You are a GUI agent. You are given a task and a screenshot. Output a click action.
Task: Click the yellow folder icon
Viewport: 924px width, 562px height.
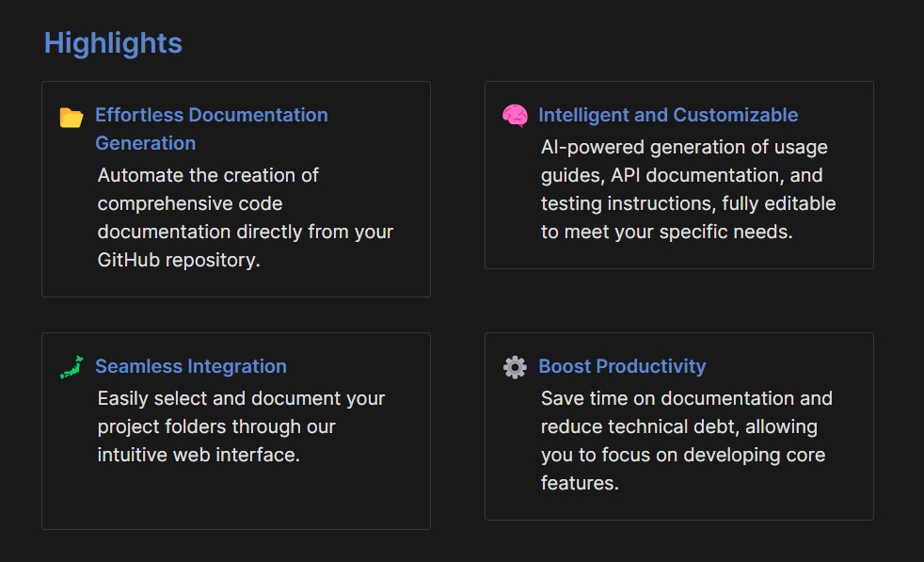[72, 117]
